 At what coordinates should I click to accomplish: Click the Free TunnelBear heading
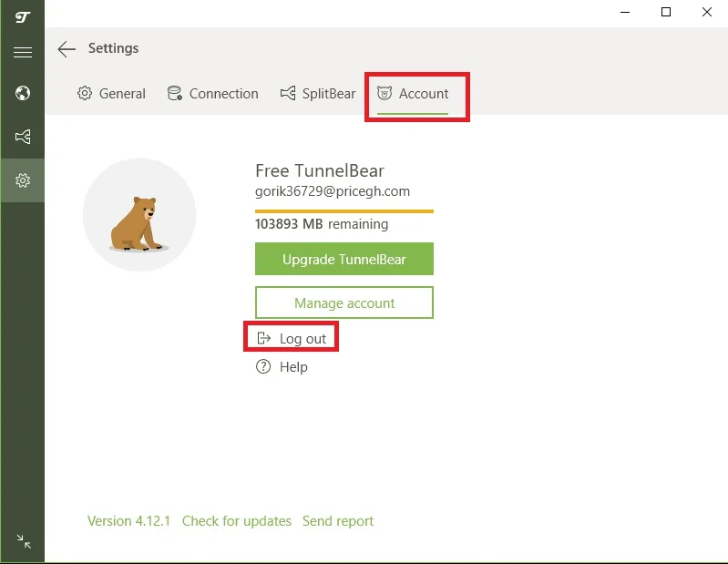pyautogui.click(x=320, y=170)
